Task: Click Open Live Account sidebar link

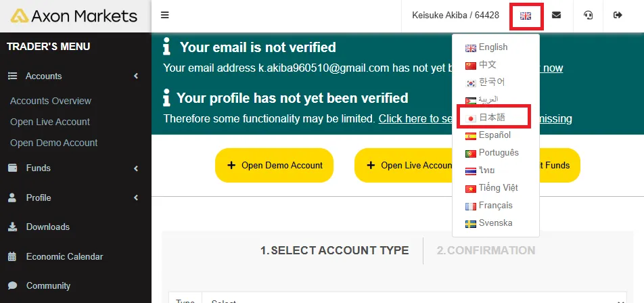Action: [50, 122]
